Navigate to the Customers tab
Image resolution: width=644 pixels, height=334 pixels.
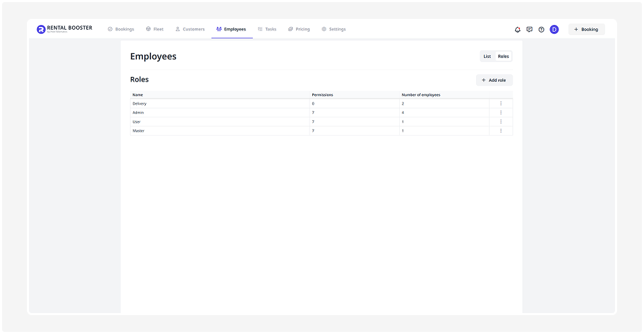click(x=189, y=29)
